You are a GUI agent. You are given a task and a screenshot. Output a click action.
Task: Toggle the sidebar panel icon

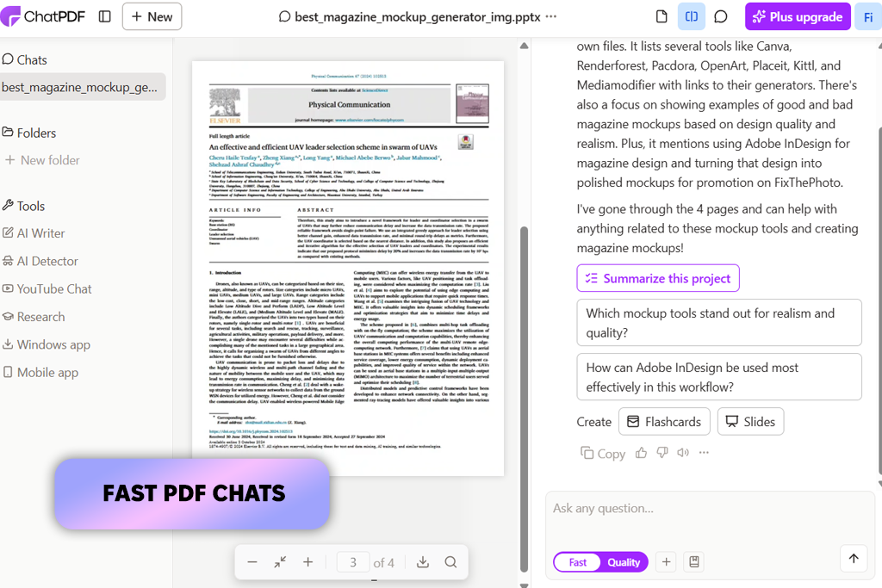104,17
